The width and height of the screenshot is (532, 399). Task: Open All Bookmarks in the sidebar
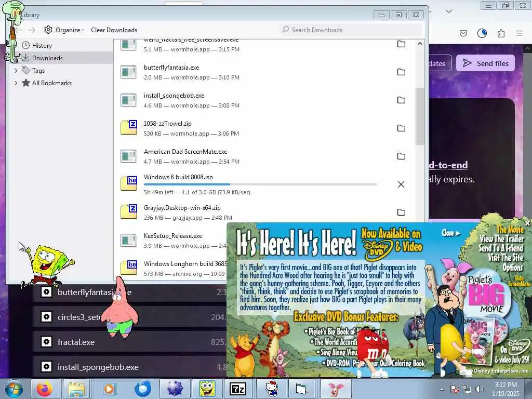51,83
